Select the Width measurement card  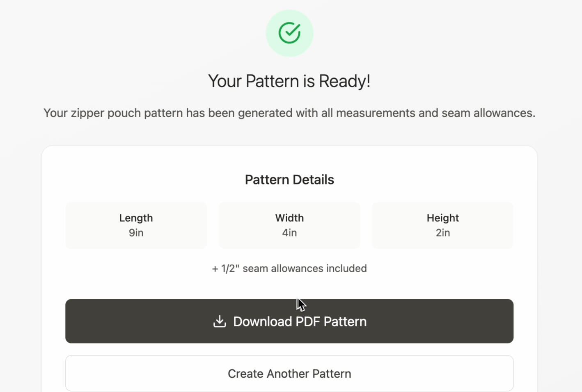point(289,225)
